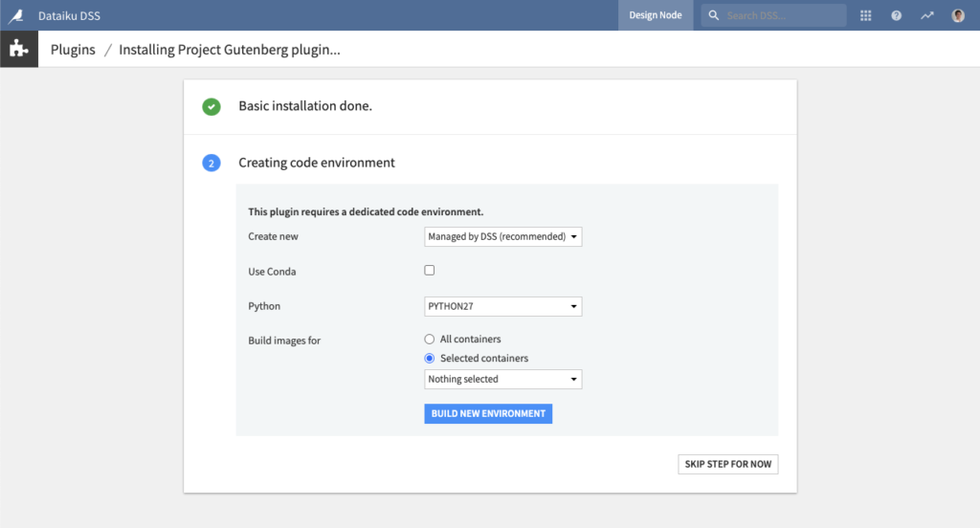Open the help question mark icon
This screenshot has height=528, width=980.
[896, 15]
